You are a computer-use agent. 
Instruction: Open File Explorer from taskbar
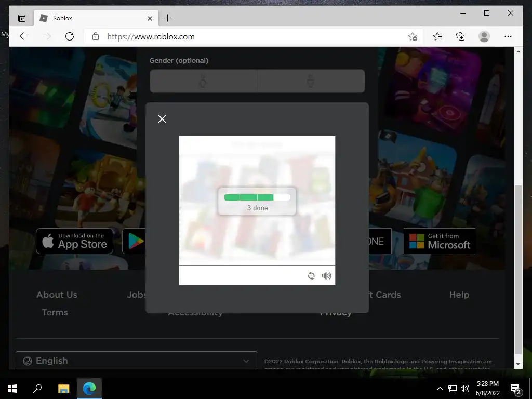pyautogui.click(x=63, y=389)
